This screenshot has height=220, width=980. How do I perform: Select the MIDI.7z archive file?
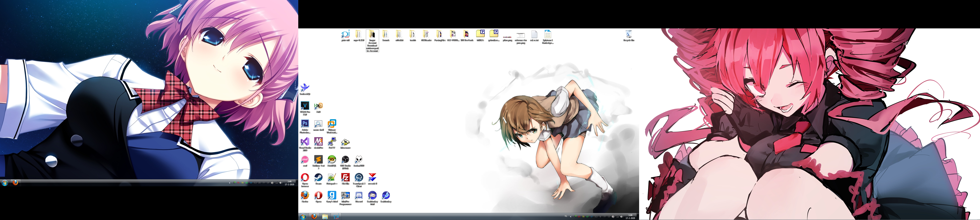(x=480, y=35)
